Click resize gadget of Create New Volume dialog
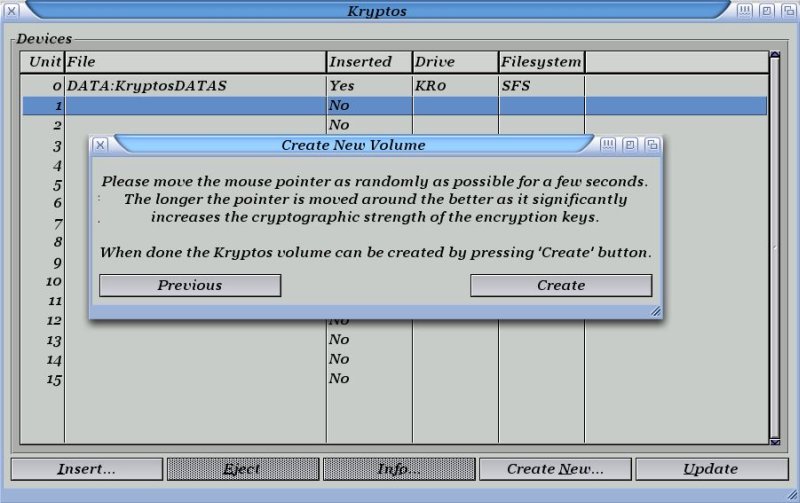 [x=656, y=311]
